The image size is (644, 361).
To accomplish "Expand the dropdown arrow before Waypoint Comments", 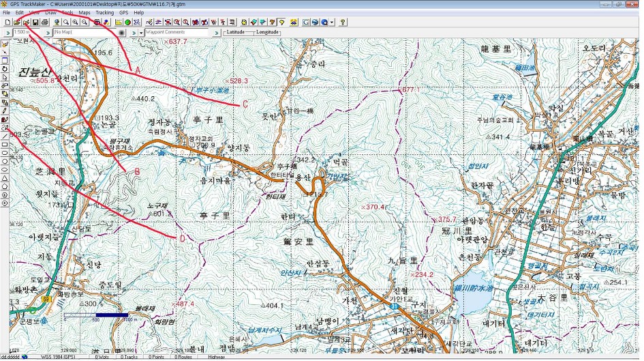I will point(141,32).
